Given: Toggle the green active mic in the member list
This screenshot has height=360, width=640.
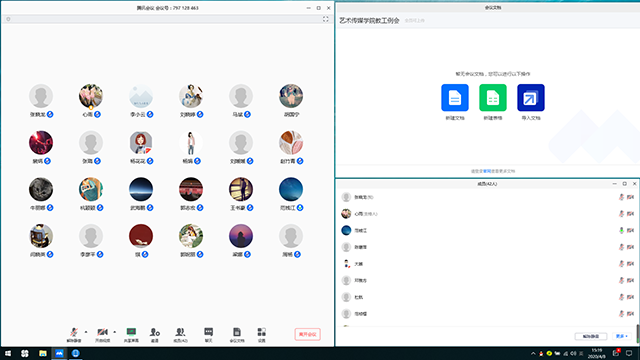Looking at the screenshot, I should [x=621, y=230].
